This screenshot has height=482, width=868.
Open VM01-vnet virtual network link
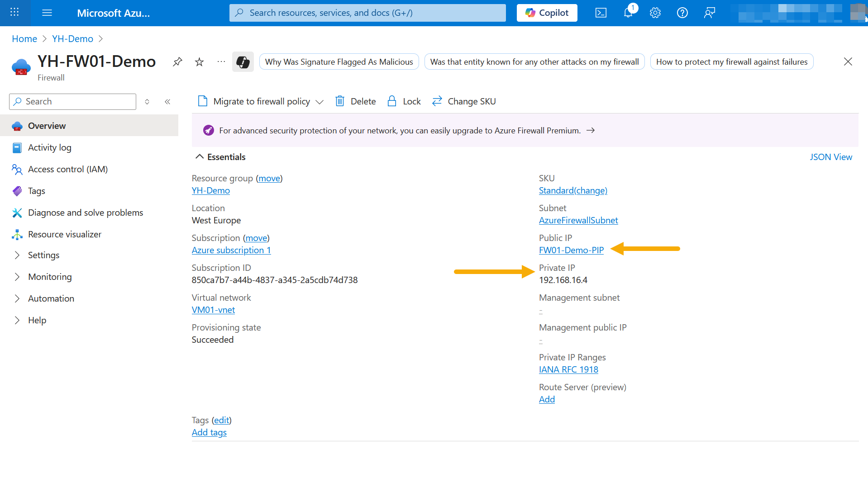click(213, 310)
